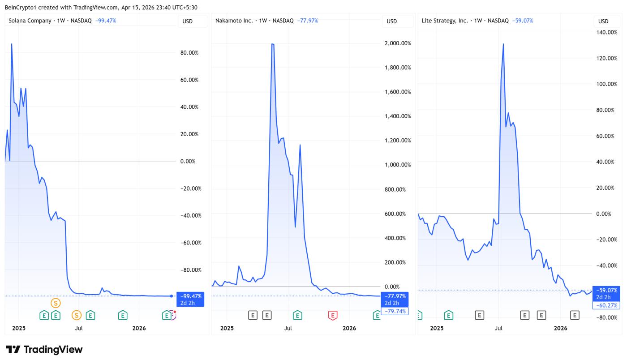The image size is (627, 364).
Task: Open USD currency selector on Nakamoto Inc. chart
Action: 392,21
